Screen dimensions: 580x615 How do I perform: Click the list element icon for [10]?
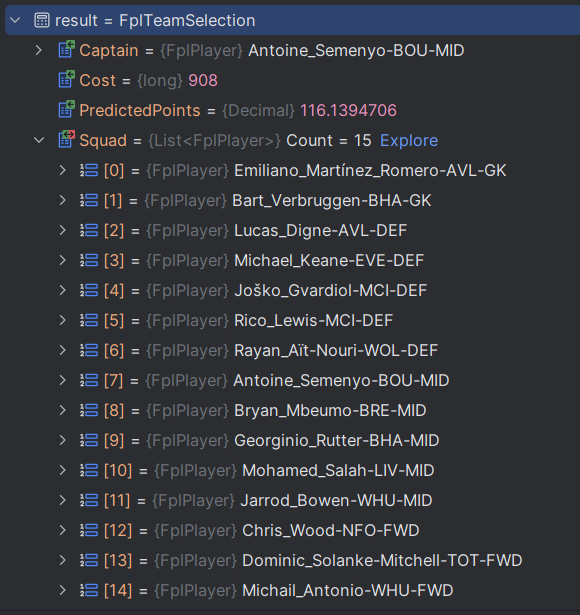point(89,470)
